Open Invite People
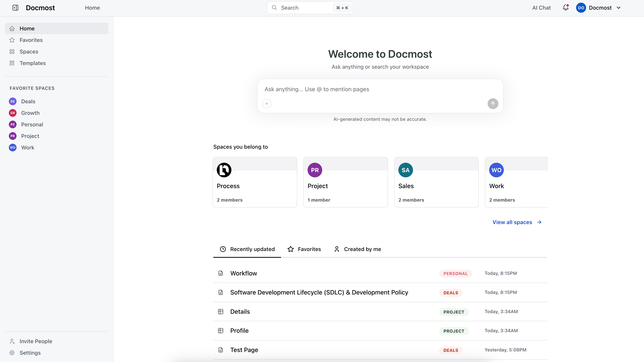This screenshot has width=644, height=362. (57, 341)
